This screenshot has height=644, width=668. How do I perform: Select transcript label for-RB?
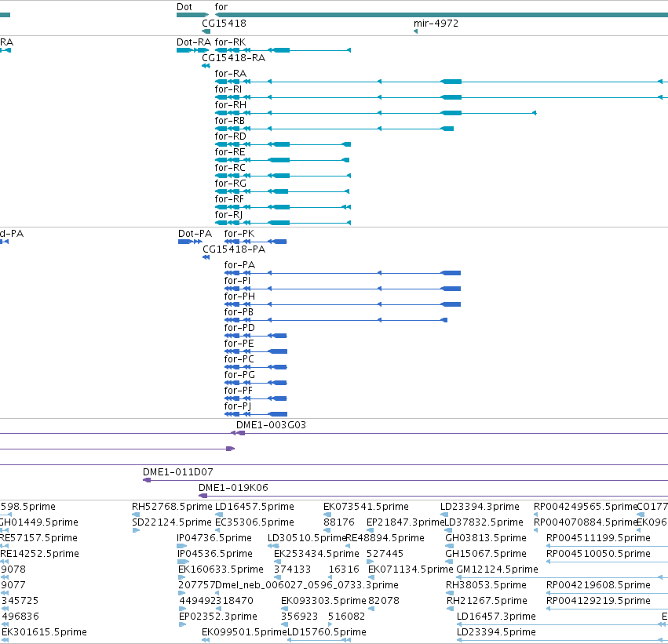[x=230, y=121]
